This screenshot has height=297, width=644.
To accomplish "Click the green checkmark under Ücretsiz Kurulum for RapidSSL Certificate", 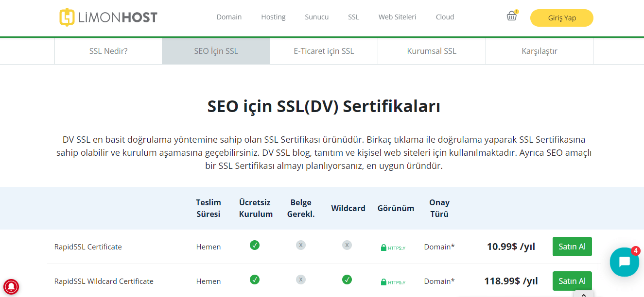I will (x=255, y=245).
